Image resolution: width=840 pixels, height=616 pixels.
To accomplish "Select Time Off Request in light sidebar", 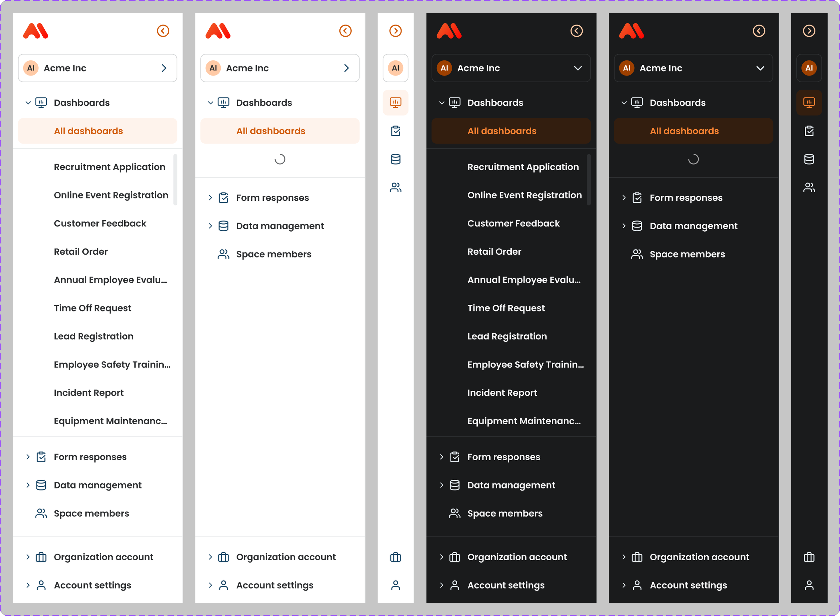I will pyautogui.click(x=92, y=308).
